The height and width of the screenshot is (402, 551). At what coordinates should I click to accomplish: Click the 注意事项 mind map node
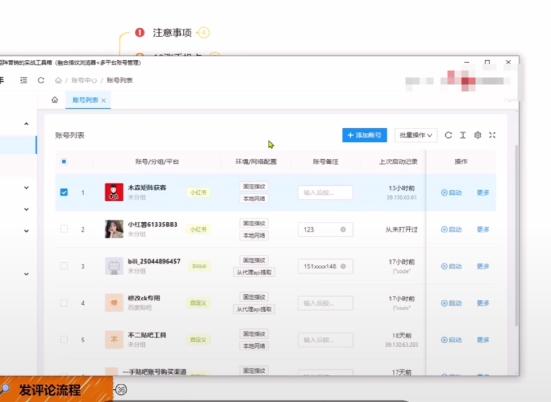tap(172, 33)
